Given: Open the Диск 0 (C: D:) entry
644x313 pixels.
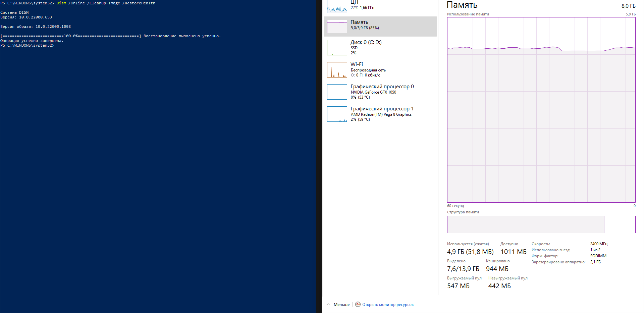Looking at the screenshot, I should 380,48.
